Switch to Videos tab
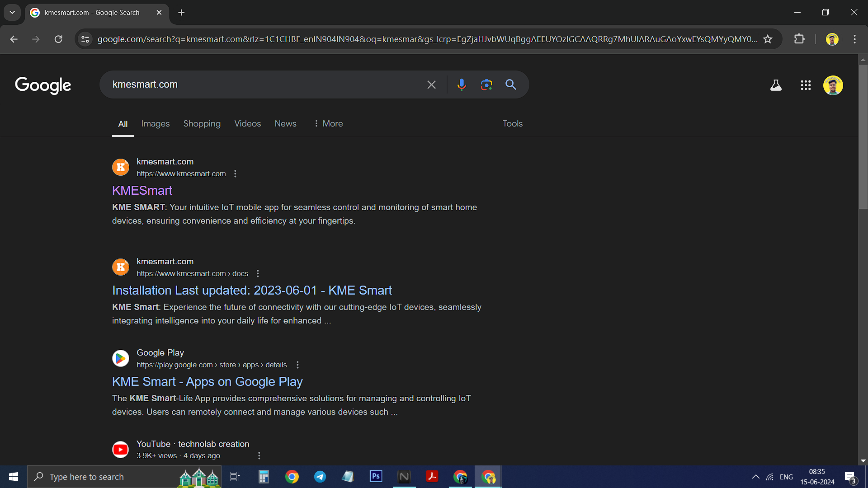The image size is (868, 488). click(248, 124)
